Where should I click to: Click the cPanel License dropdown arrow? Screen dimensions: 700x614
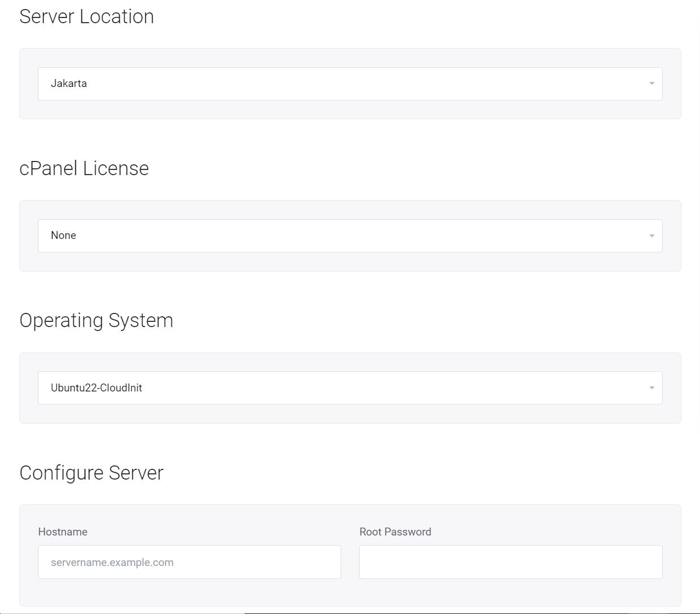pos(650,236)
